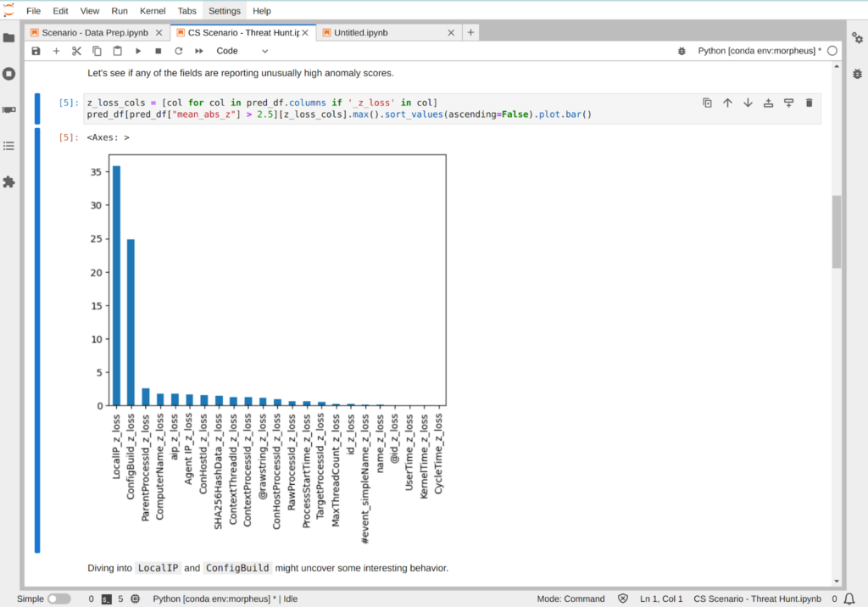Screen dimensions: 868x607
Task: Open the Kernel menu
Action: pos(153,11)
